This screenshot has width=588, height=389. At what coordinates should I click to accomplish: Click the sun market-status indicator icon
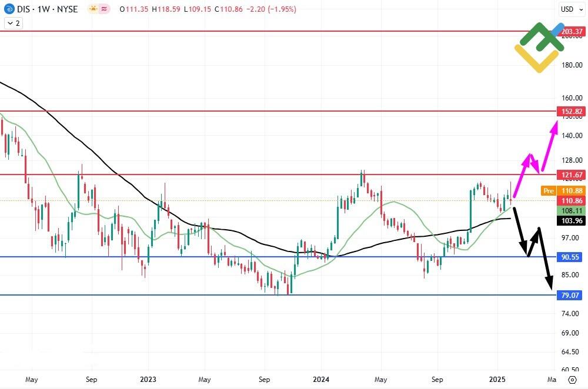tap(93, 9)
